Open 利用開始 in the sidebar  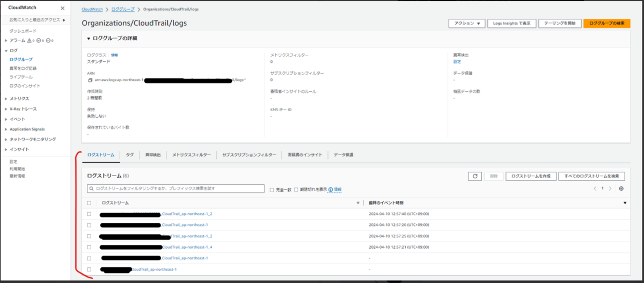17,169
